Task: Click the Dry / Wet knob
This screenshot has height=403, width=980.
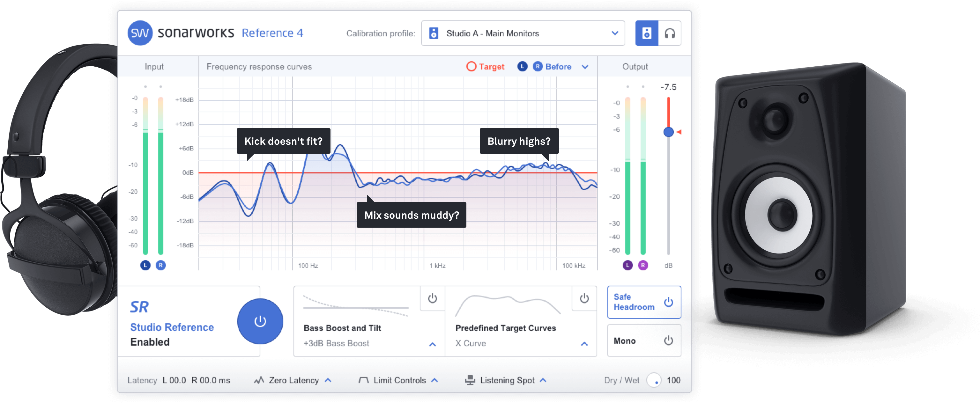Action: pyautogui.click(x=654, y=380)
